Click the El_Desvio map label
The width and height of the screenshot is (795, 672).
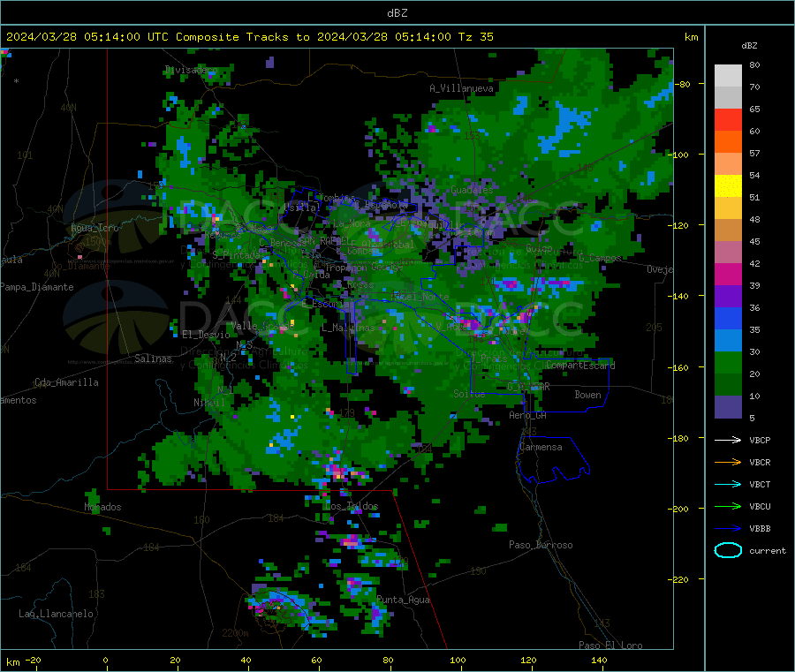pyautogui.click(x=207, y=335)
